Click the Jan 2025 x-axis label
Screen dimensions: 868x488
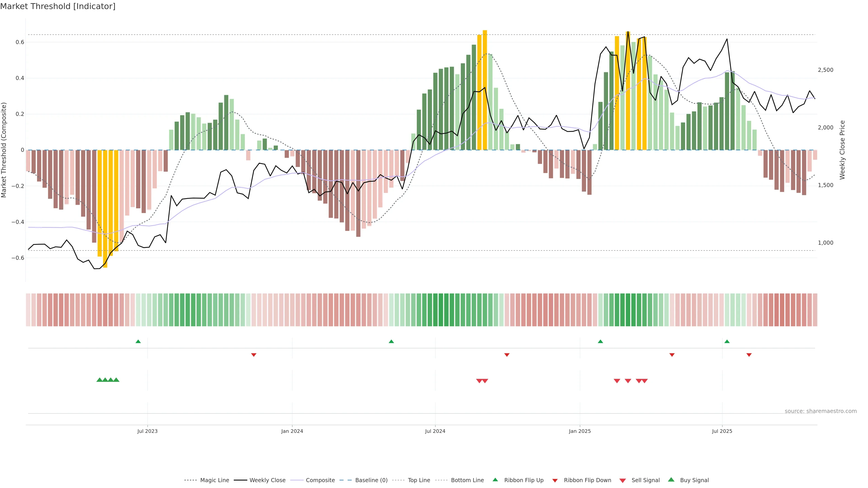coord(580,431)
